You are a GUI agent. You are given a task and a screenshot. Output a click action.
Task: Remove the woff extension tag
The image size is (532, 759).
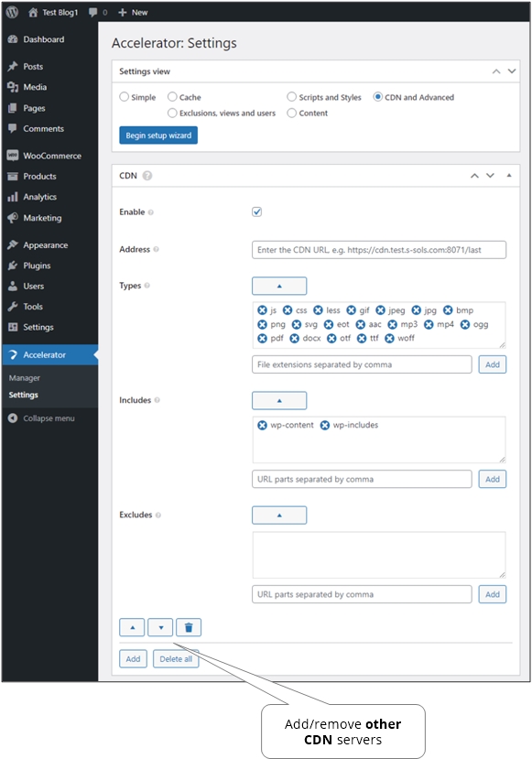point(389,339)
